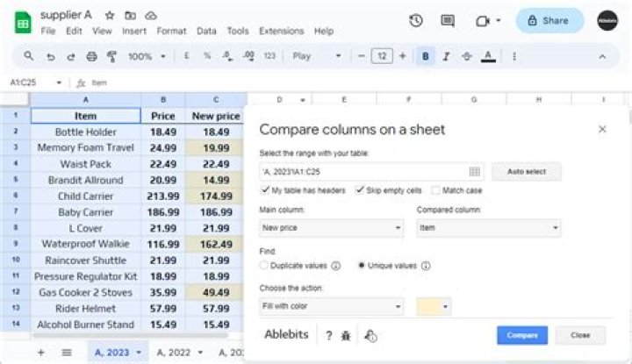The width and height of the screenshot is (632, 364).
Task: Expand the Compared column dropdown
Action: (x=488, y=227)
